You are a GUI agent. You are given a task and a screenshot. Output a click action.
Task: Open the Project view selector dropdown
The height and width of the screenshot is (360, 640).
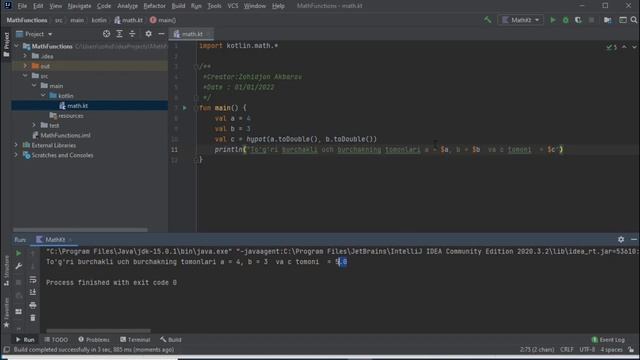coord(34,34)
